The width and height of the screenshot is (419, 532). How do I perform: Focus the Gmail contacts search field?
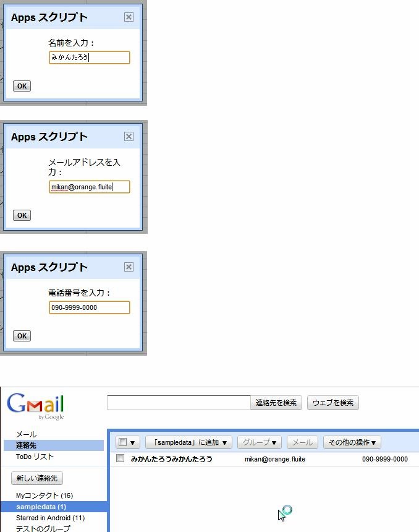tap(179, 403)
